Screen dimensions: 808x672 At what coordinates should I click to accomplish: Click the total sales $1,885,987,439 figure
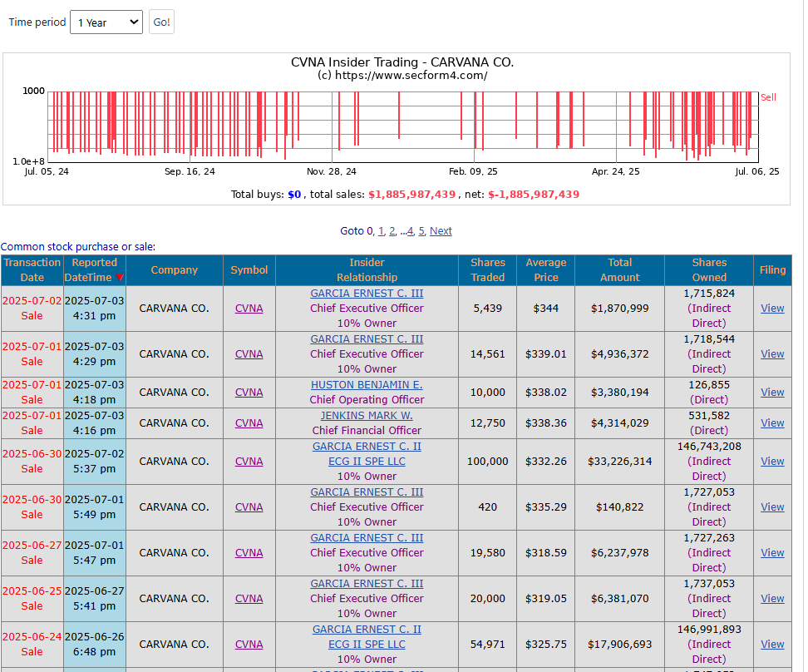(411, 195)
